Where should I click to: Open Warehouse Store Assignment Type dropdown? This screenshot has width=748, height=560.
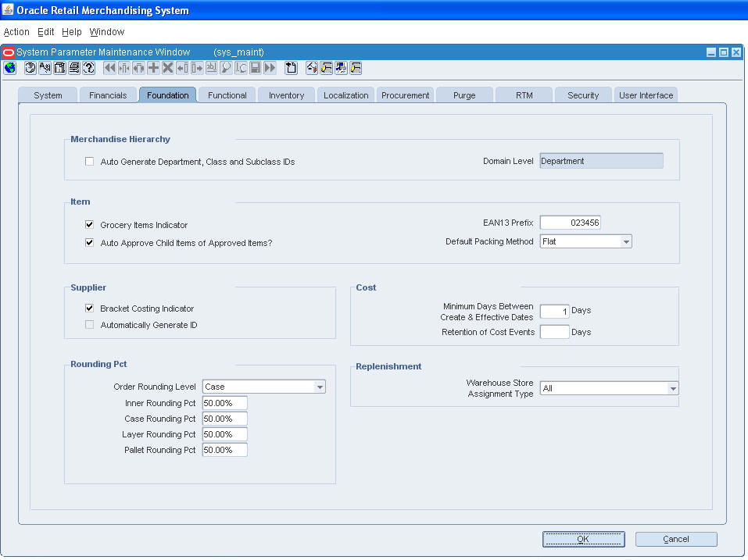click(x=673, y=388)
